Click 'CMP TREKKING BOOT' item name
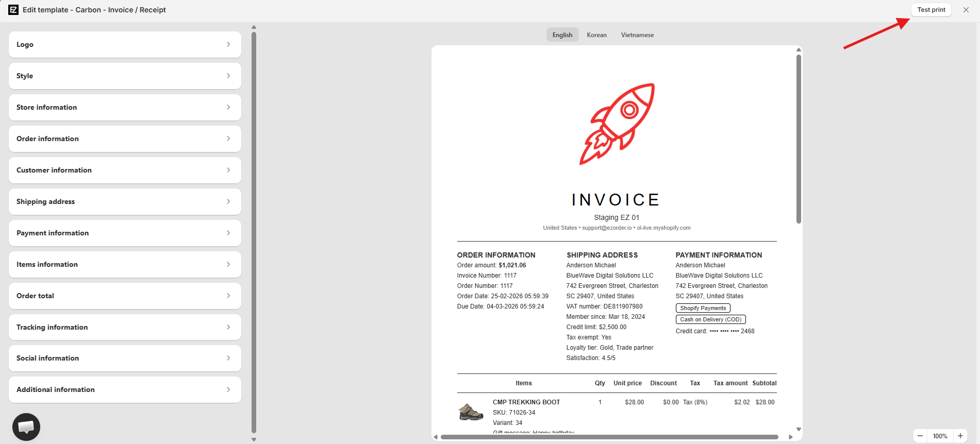Screen dimensions: 980x444 [x=526, y=402]
